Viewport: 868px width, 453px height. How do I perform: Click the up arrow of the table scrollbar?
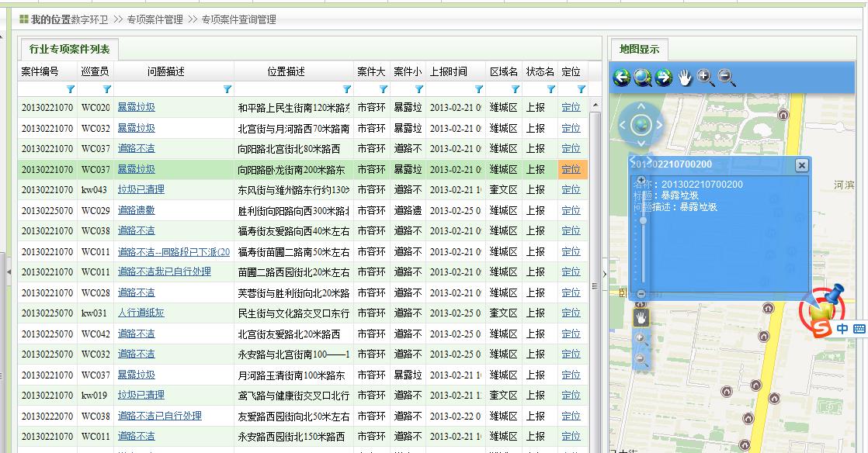click(595, 105)
